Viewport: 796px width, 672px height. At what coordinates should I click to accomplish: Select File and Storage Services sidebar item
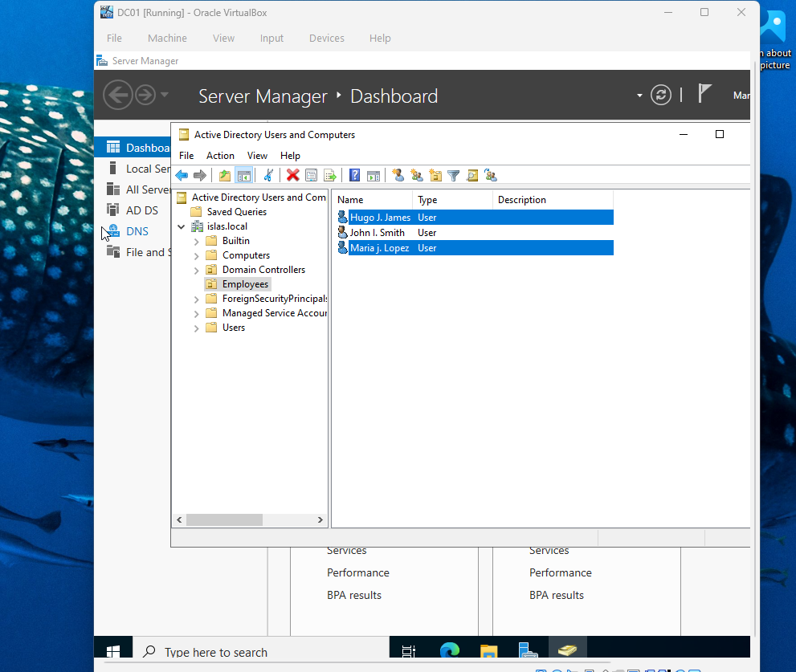(x=133, y=252)
